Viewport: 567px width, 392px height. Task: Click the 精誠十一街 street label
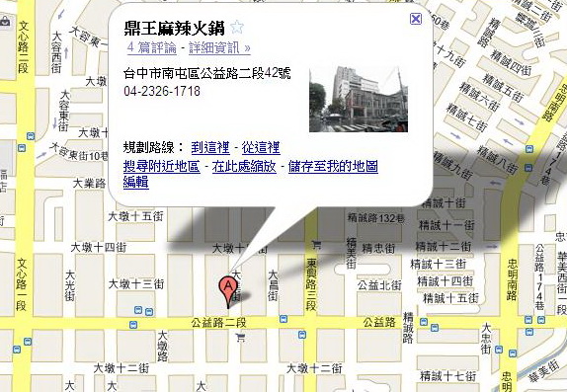[x=446, y=225]
